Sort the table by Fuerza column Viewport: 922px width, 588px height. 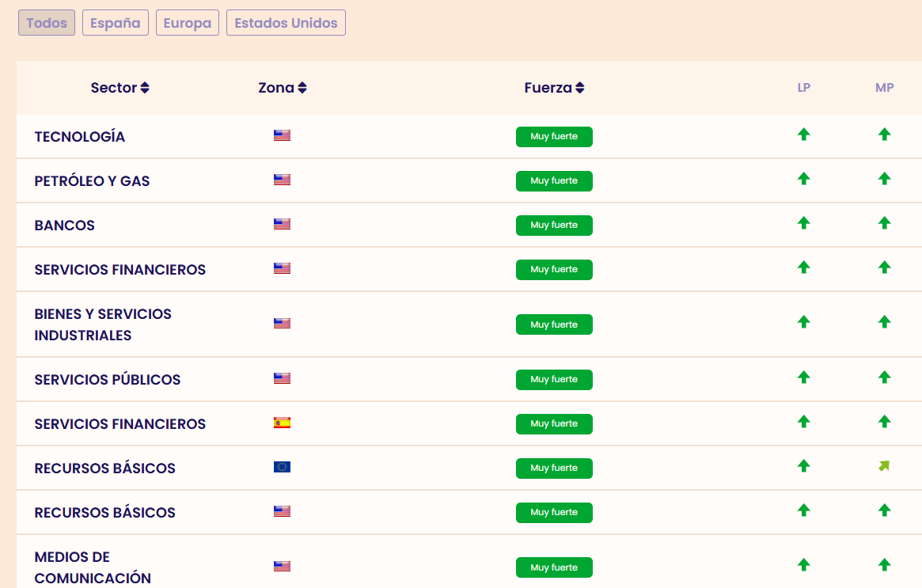click(x=554, y=88)
